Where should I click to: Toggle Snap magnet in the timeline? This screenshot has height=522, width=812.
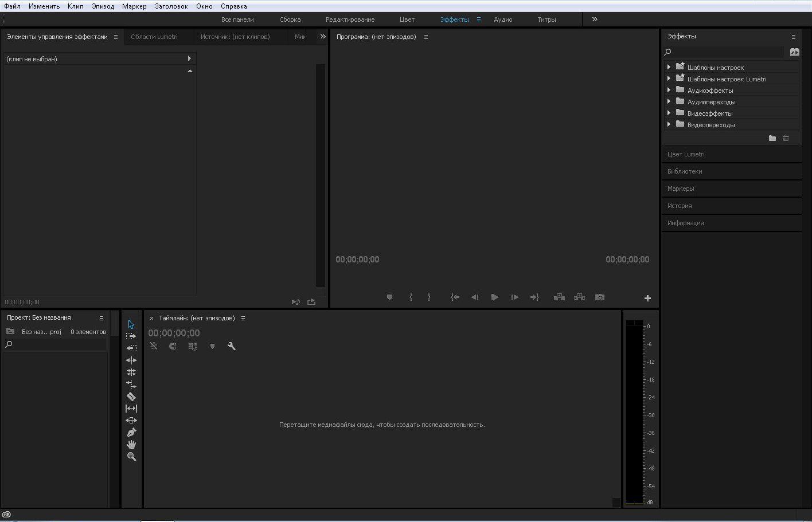[x=173, y=346]
